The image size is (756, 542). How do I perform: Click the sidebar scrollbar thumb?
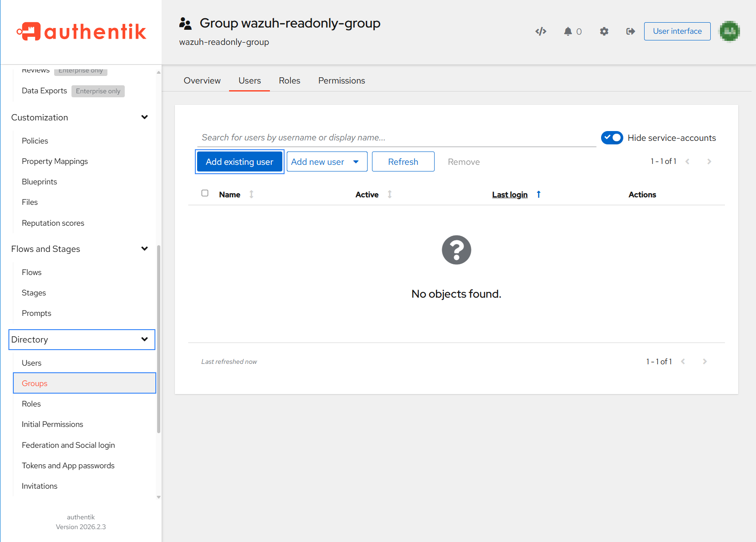[158, 339]
